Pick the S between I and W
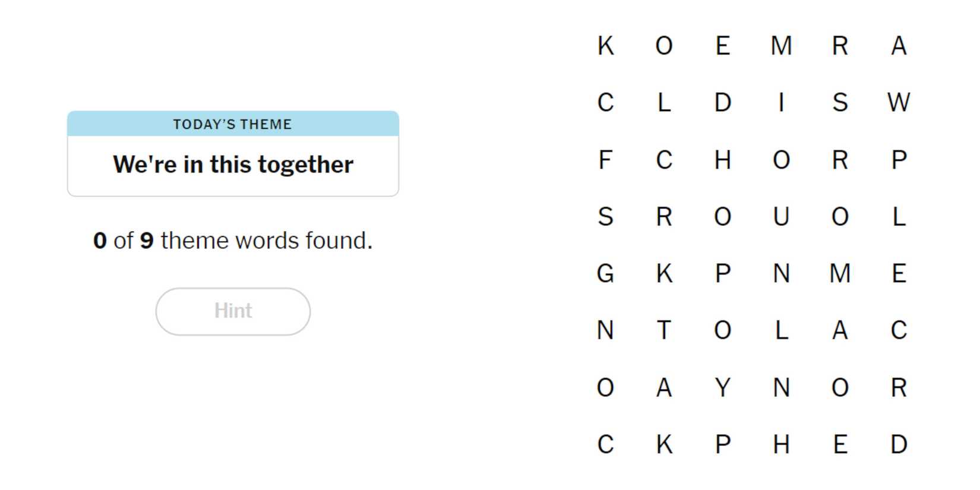Screen dimensions: 980x490 tap(839, 103)
